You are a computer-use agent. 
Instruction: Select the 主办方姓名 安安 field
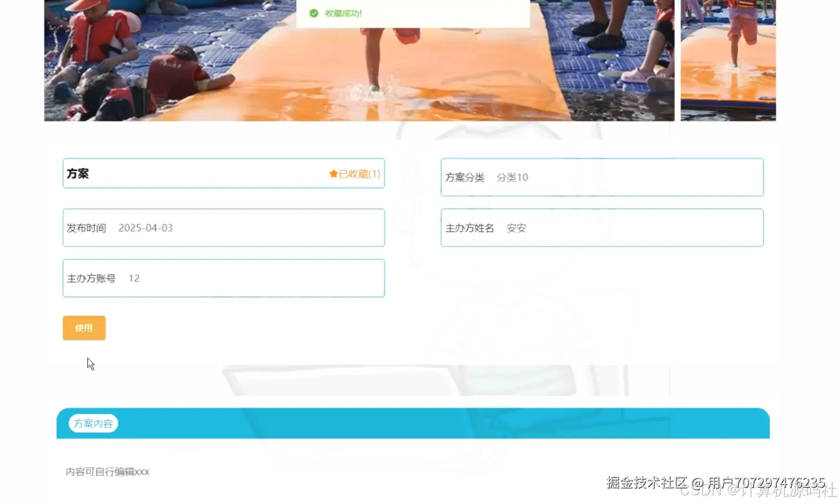click(x=602, y=228)
